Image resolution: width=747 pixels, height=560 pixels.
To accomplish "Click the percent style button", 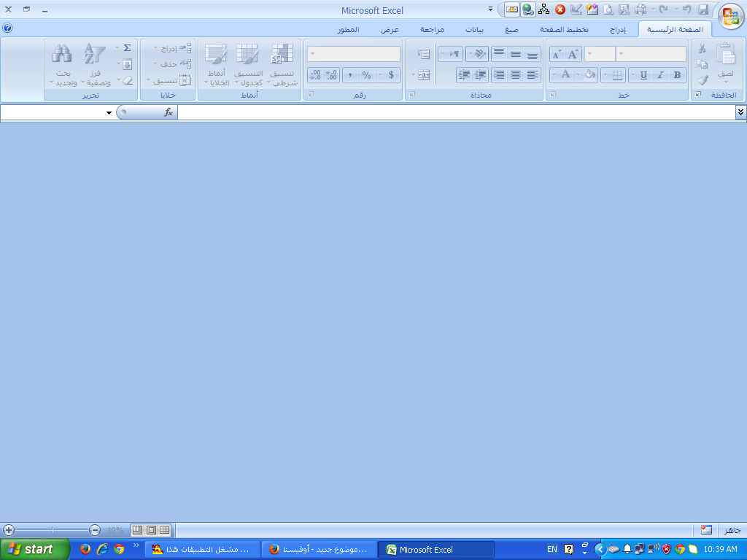I will click(366, 75).
